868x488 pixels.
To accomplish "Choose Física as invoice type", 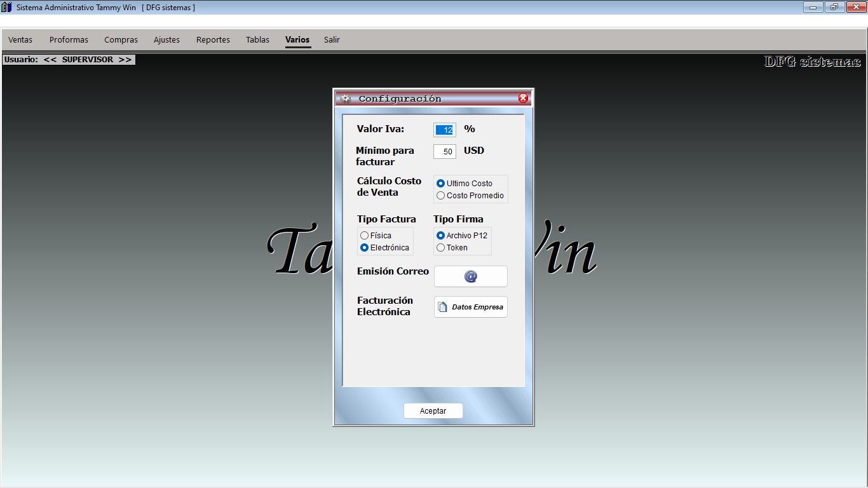I will coord(376,235).
